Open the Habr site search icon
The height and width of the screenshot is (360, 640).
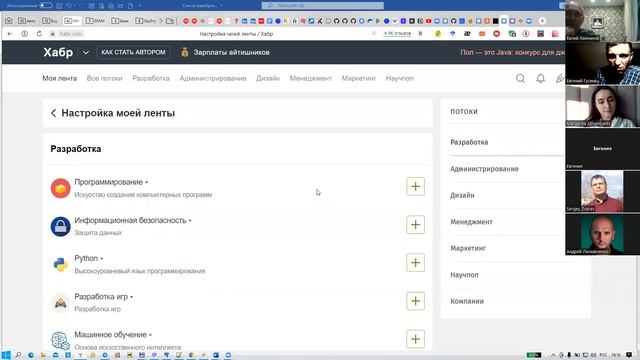pyautogui.click(x=520, y=78)
